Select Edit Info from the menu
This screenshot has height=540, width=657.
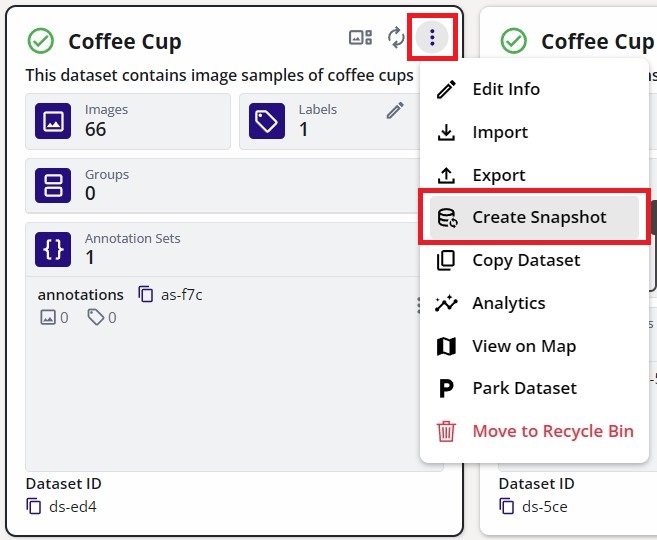tap(534, 89)
